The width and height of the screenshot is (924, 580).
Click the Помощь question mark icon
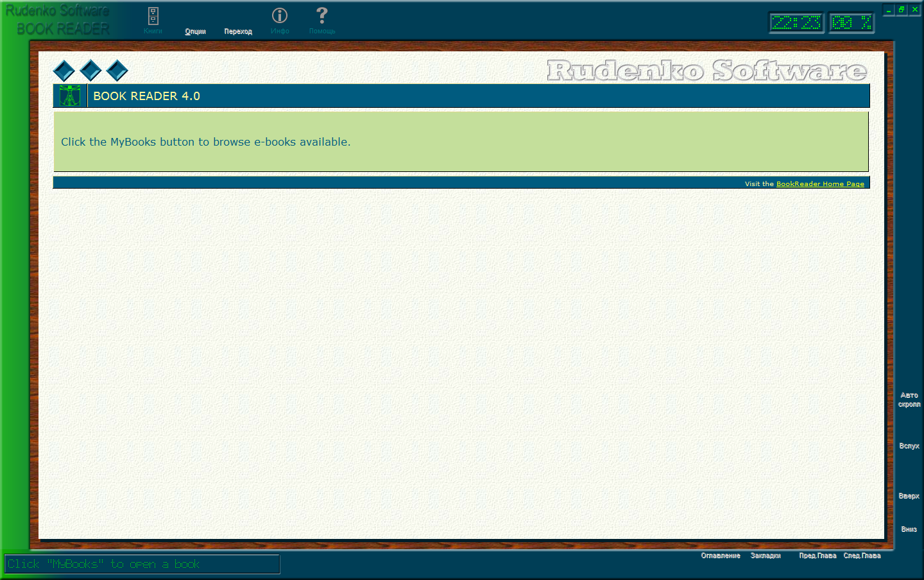point(322,20)
